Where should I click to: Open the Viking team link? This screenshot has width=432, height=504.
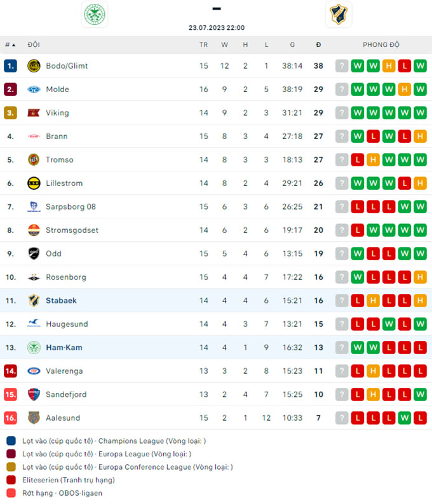point(57,113)
